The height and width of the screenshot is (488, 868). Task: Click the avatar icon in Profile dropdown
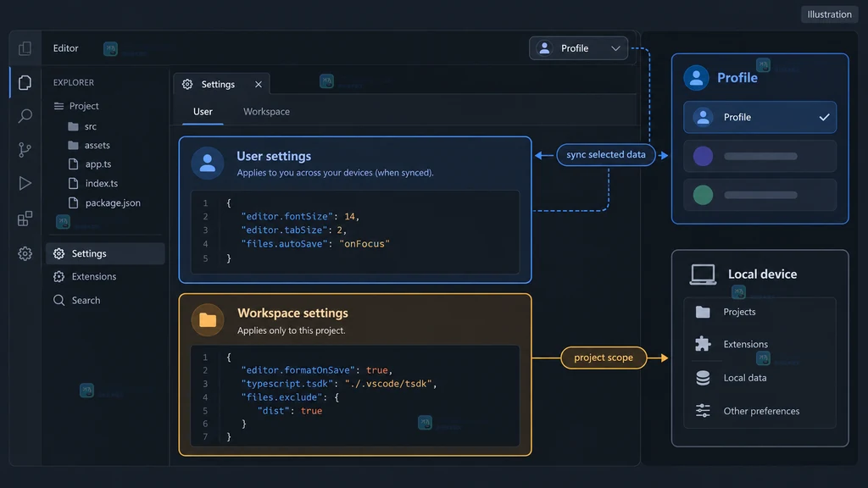click(x=545, y=48)
